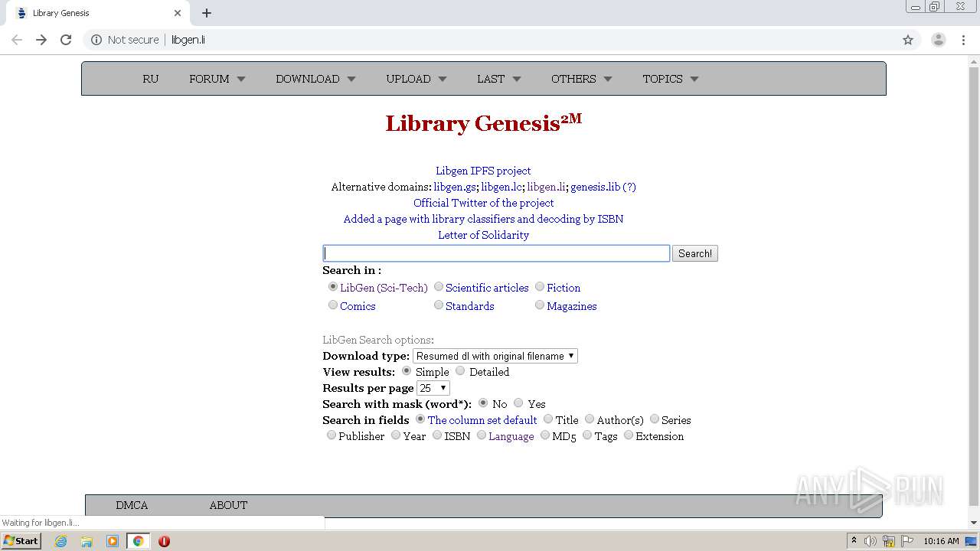
Task: Expand the TOPICS menu
Action: pyautogui.click(x=671, y=79)
